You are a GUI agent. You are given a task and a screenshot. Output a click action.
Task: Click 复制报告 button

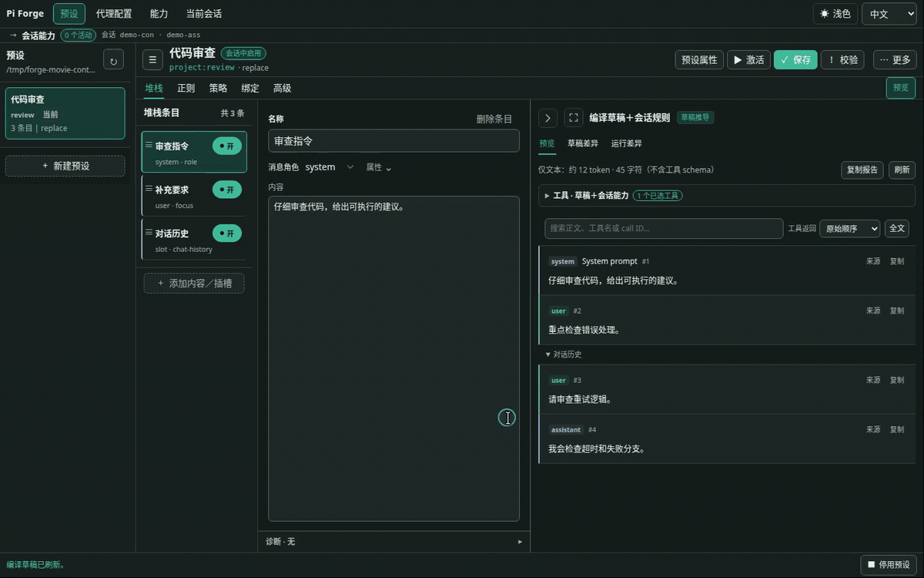pos(862,170)
